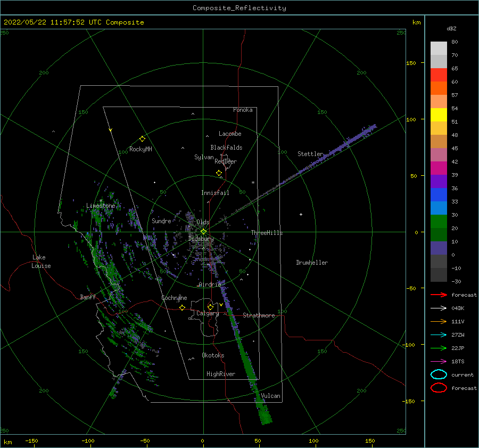The width and height of the screenshot is (479, 448).
Task: Click the Banff label on map
Action: pyautogui.click(x=88, y=297)
